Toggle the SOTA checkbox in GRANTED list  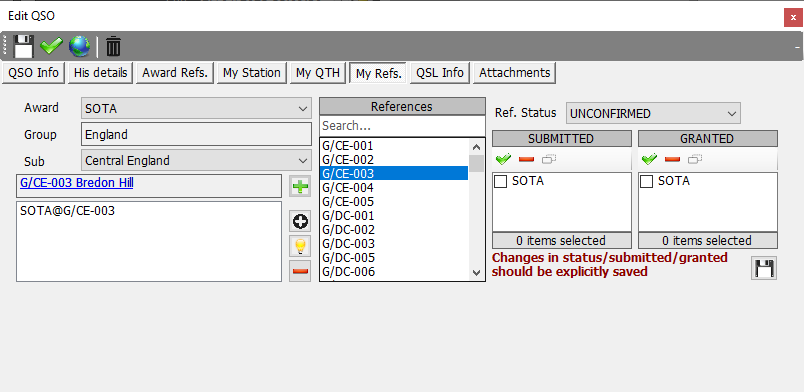click(x=647, y=182)
